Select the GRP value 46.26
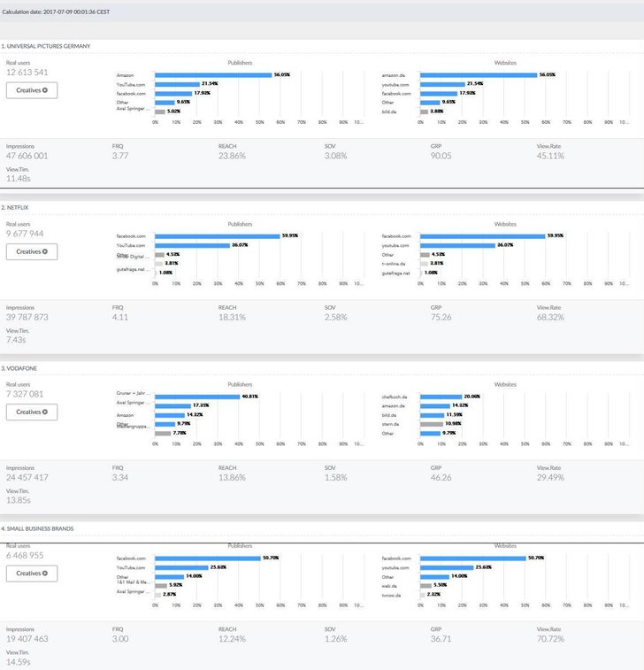 441,478
